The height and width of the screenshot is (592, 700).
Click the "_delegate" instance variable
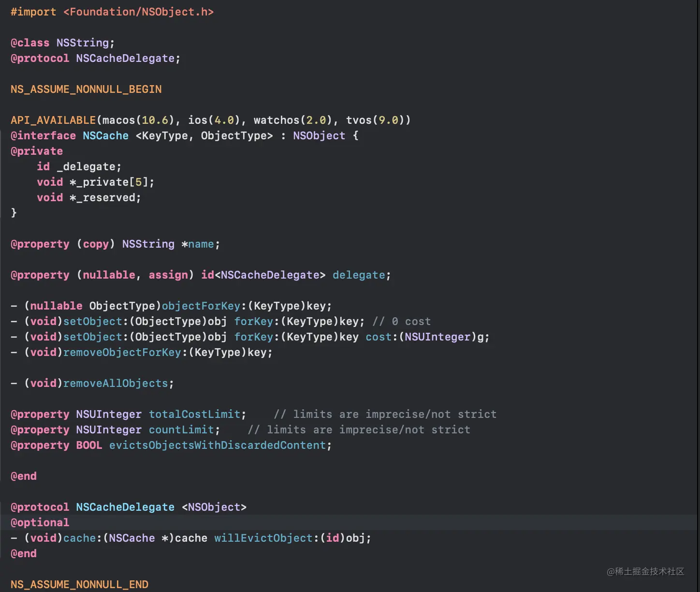pos(86,166)
